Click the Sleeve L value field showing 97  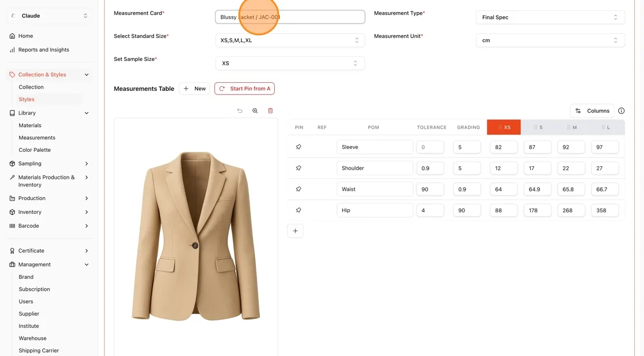pyautogui.click(x=604, y=147)
